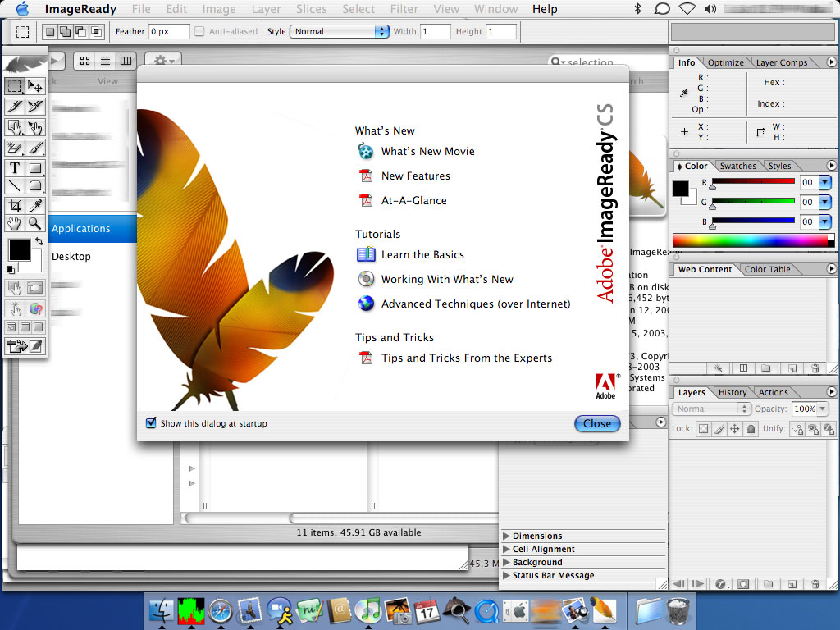Toggle the Anti-aliased checkbox

point(199,32)
